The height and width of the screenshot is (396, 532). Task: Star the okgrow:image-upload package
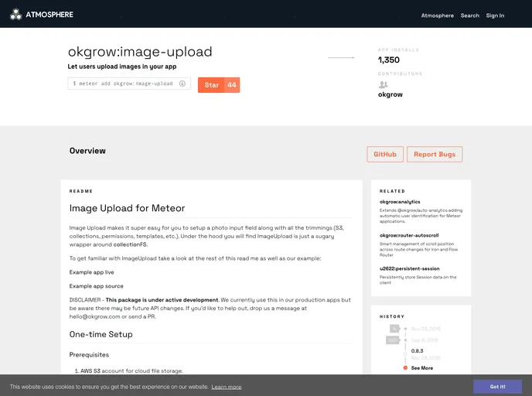tap(211, 85)
